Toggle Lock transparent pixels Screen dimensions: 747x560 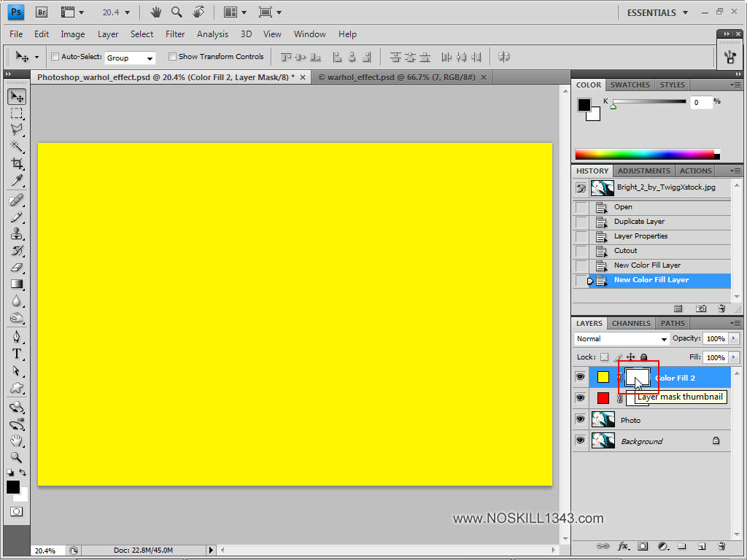(x=604, y=357)
